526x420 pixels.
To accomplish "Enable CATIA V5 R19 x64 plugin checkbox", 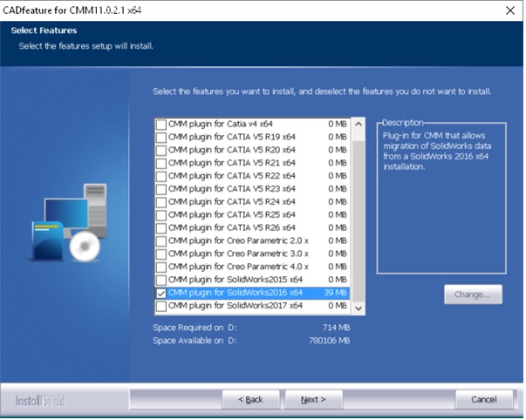I will (161, 138).
